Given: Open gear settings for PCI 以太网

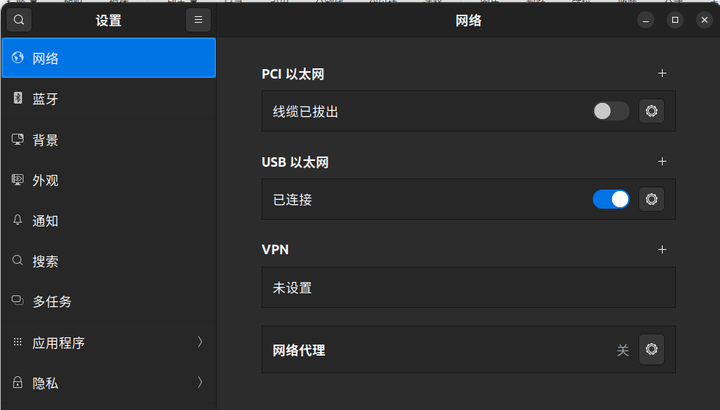Looking at the screenshot, I should pos(652,111).
